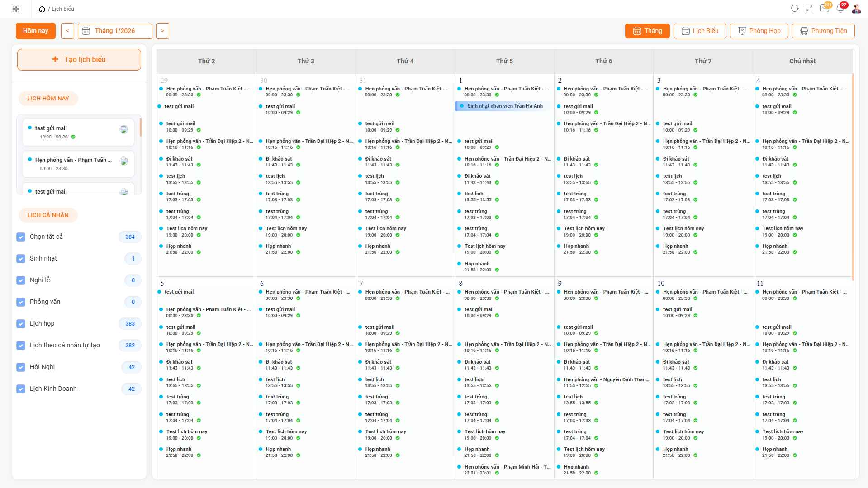The width and height of the screenshot is (868, 488).
Task: Go to next month with right arrow
Action: click(162, 31)
